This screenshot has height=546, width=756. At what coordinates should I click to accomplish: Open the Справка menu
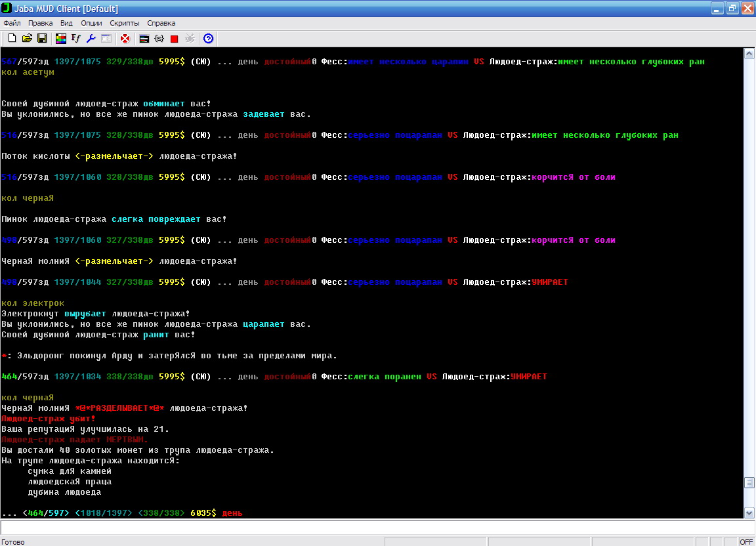[x=161, y=23]
